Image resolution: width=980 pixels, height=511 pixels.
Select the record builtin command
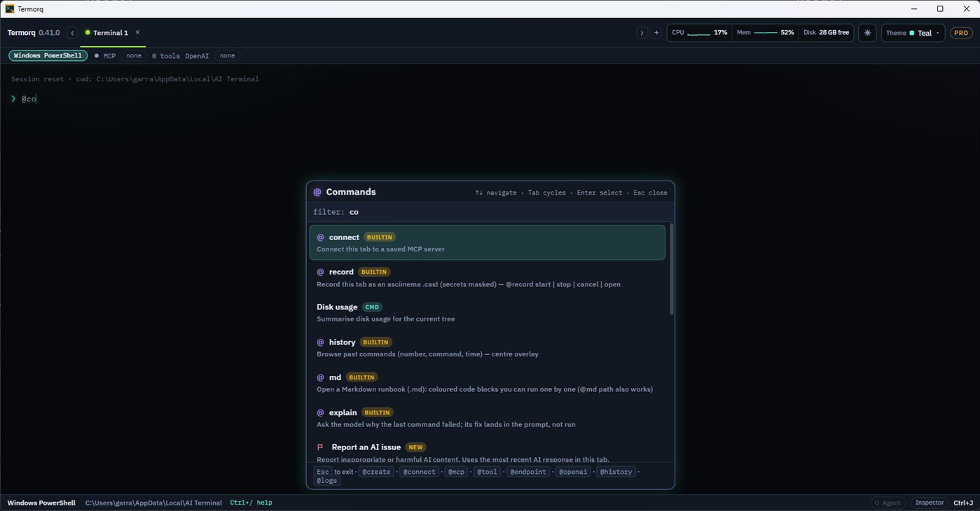point(487,277)
